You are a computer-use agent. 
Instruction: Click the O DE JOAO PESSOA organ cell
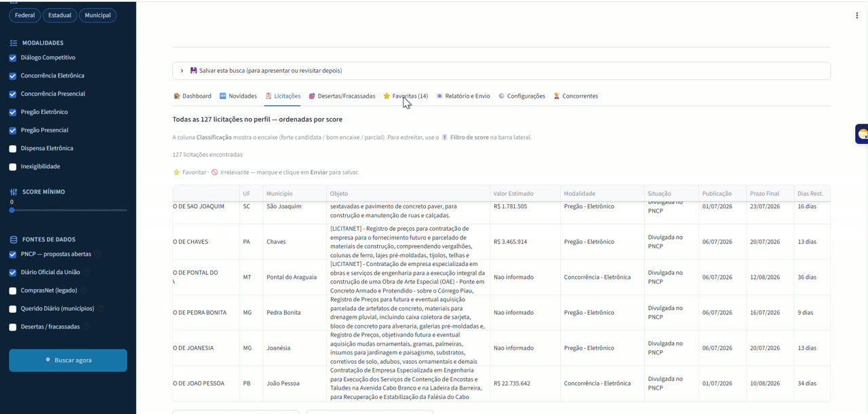[206, 383]
